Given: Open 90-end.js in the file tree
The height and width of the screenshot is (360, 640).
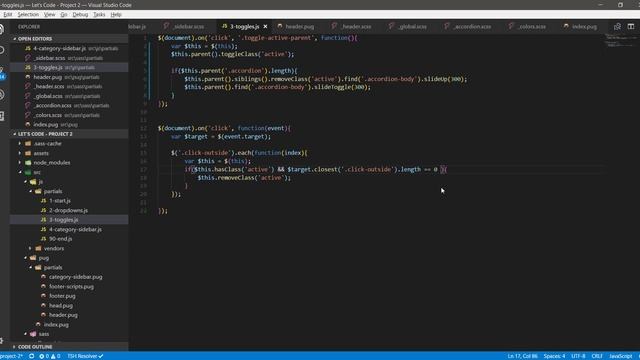Looking at the screenshot, I should [x=60, y=239].
